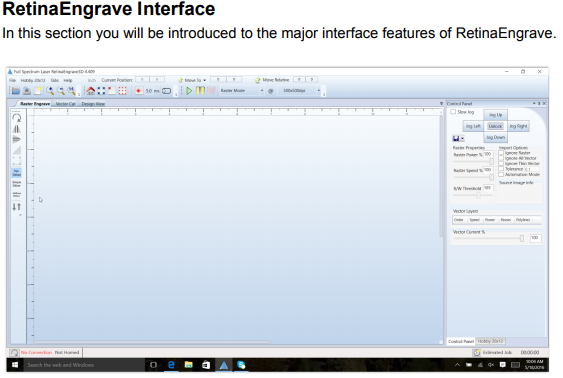The height and width of the screenshot is (378, 563).
Task: Click the resize corners box icon
Action: coord(17,161)
